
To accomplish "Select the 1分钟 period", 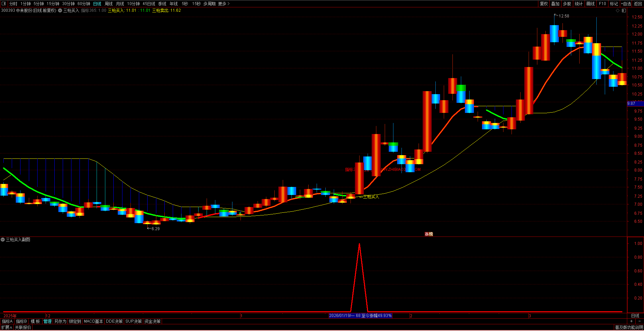I will (25, 4).
